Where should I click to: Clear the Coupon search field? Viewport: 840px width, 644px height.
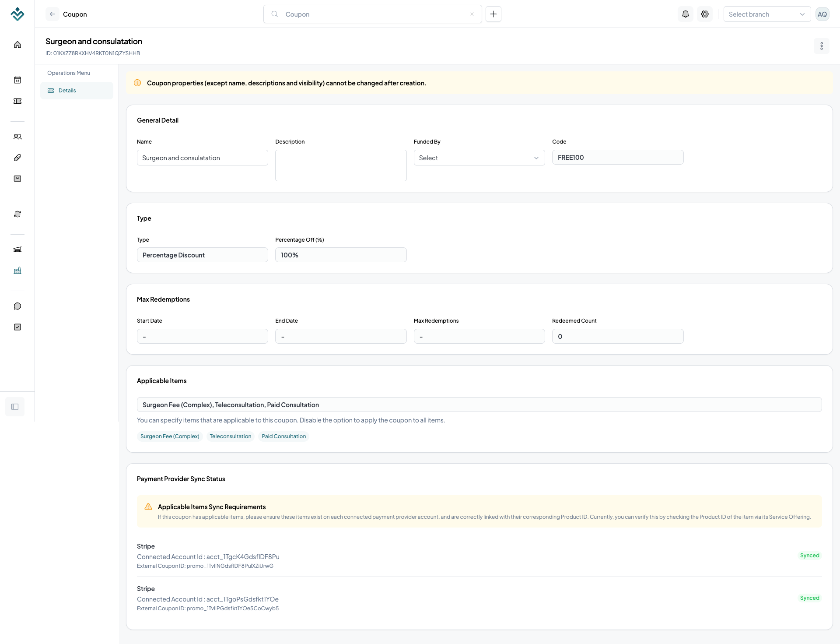[472, 14]
